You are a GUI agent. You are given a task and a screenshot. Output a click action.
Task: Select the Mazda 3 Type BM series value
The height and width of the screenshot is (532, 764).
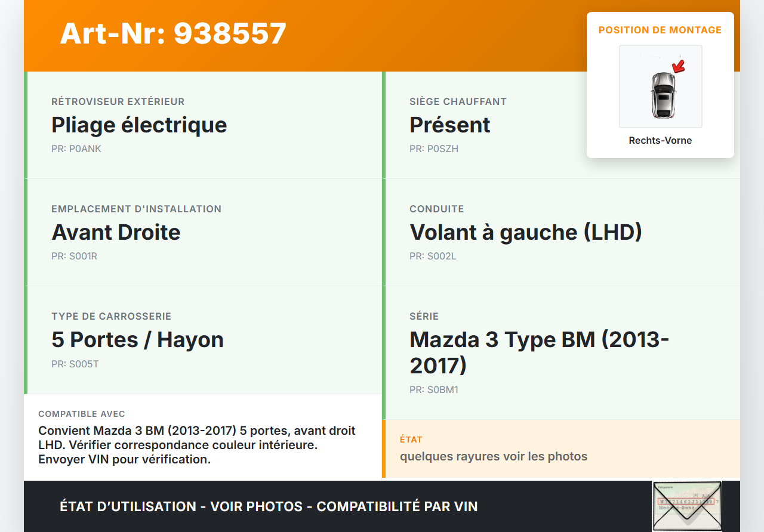point(539,352)
